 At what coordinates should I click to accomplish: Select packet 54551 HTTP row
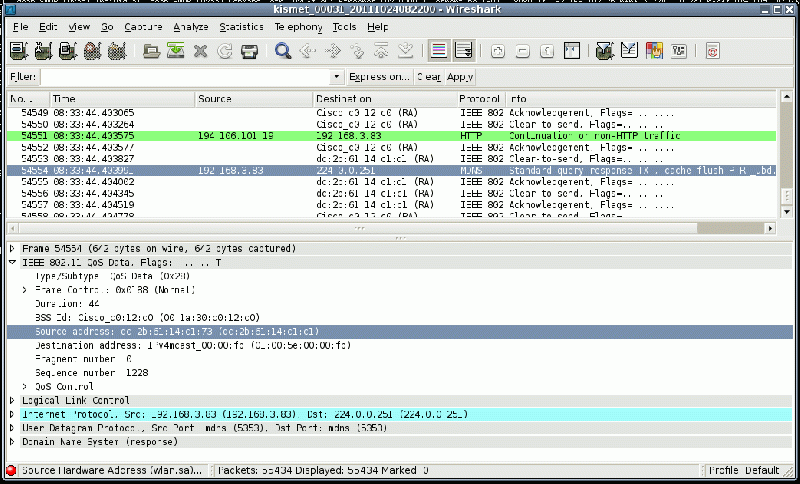(391, 136)
